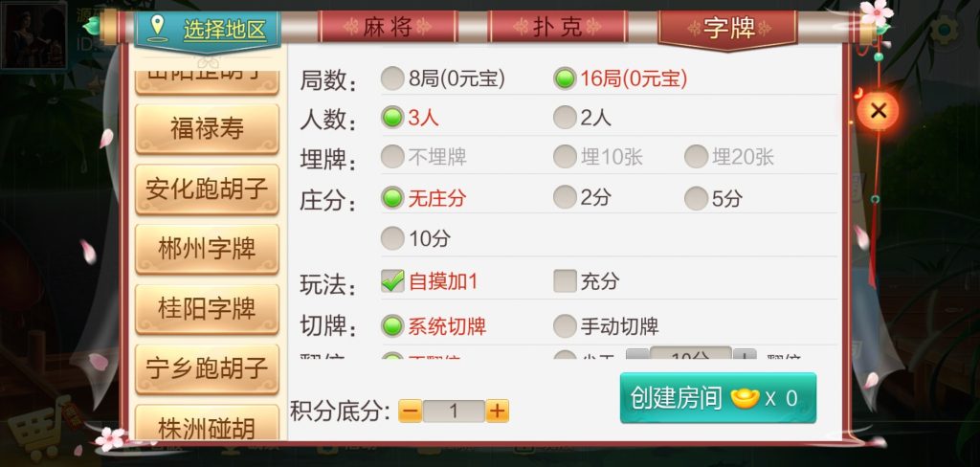Viewport: 980px width, 467px height.
Task: Tap the location pin icon
Action: point(156,28)
